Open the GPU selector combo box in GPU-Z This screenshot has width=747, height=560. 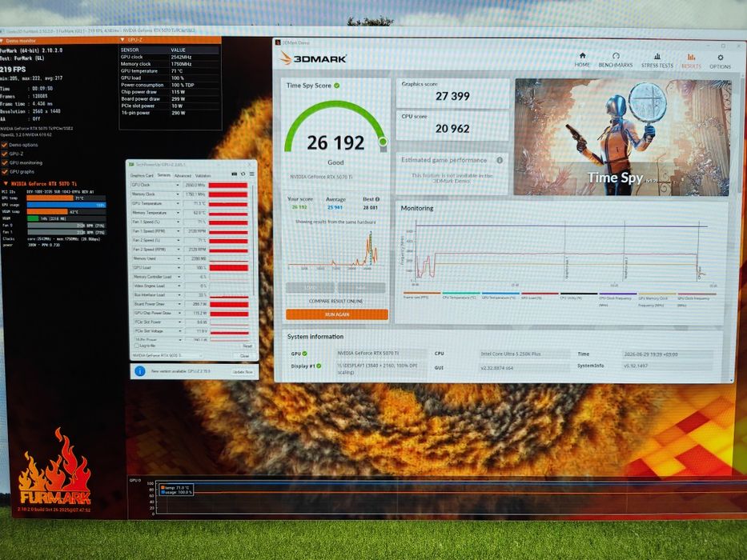(x=167, y=355)
